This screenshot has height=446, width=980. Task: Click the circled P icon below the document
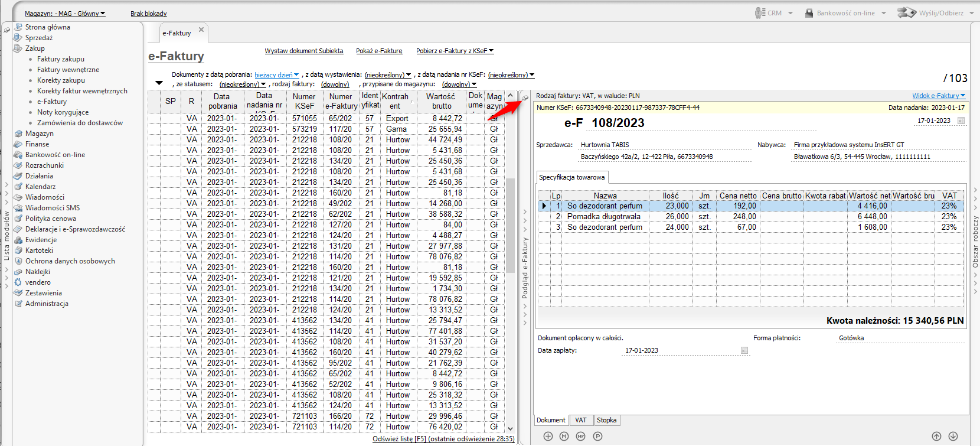click(x=597, y=436)
